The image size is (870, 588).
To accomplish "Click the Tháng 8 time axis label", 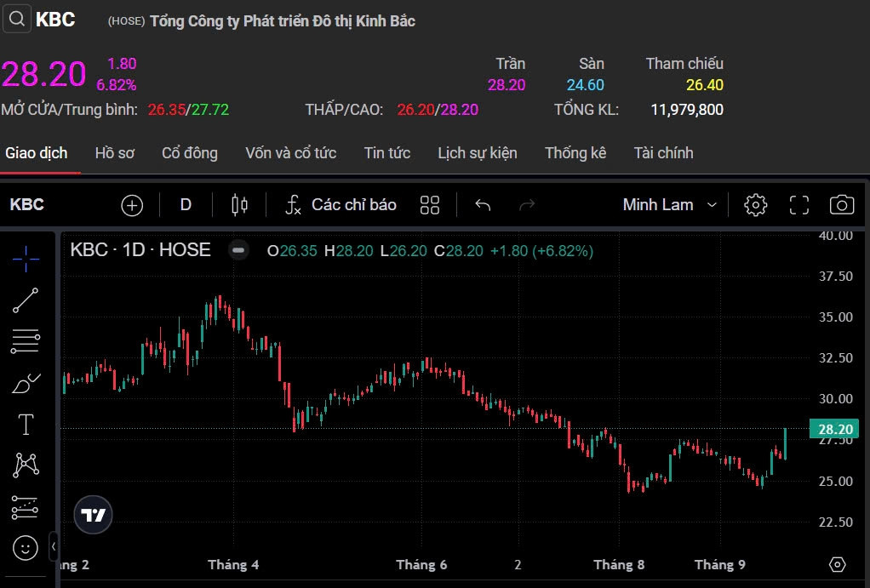I will tap(619, 565).
